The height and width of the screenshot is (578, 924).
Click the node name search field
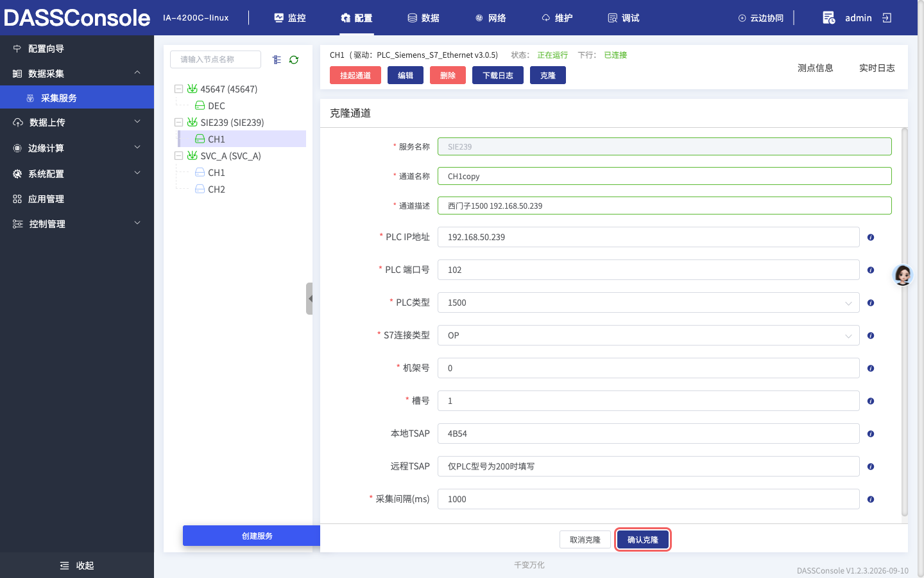216,59
